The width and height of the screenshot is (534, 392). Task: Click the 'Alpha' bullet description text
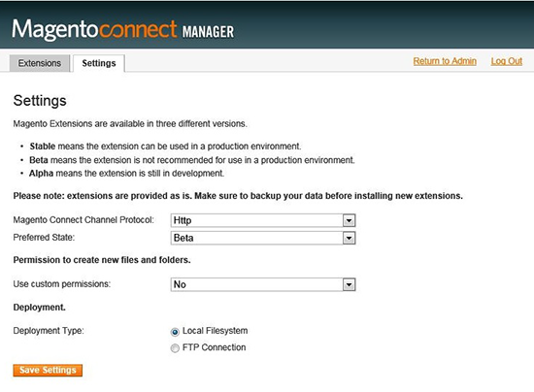[126, 174]
